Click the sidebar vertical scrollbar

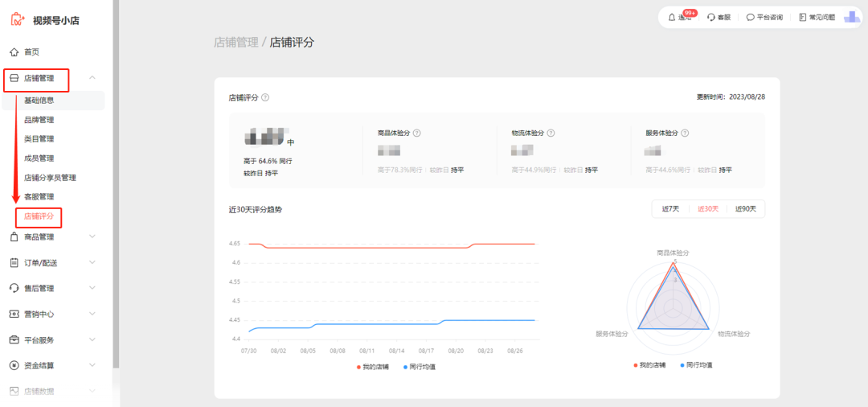point(116,183)
